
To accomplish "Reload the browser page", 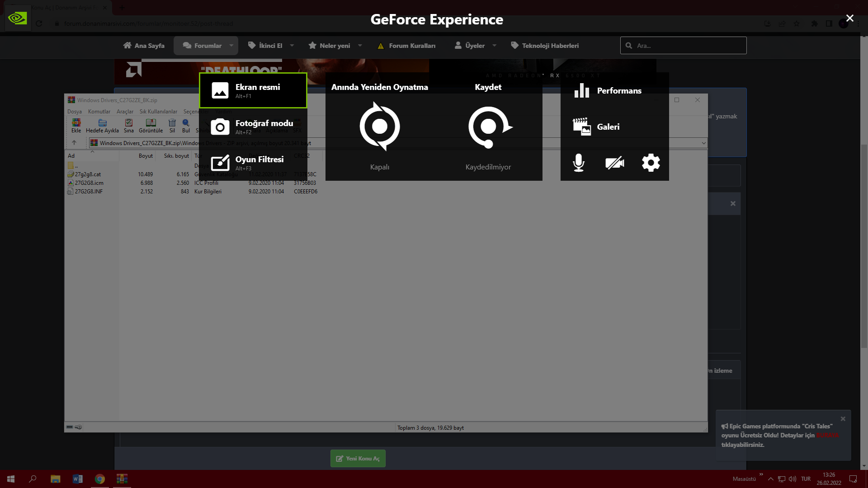I will 39,23.
